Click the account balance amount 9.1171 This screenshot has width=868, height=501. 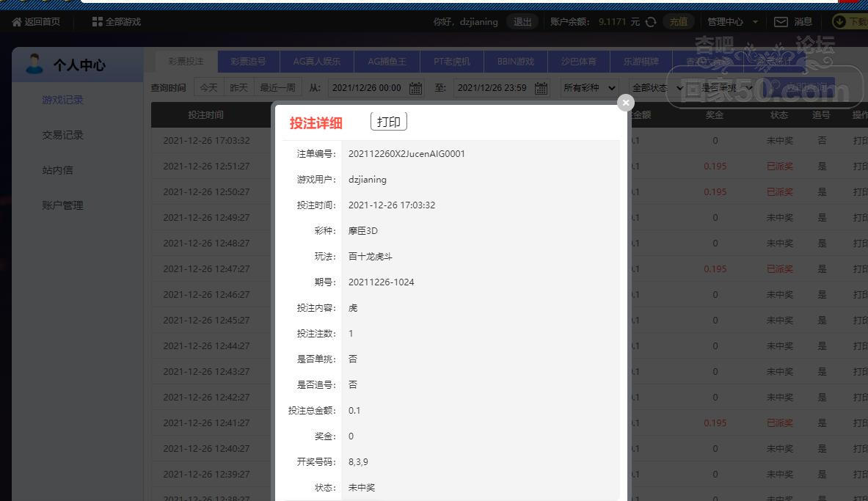click(x=612, y=21)
